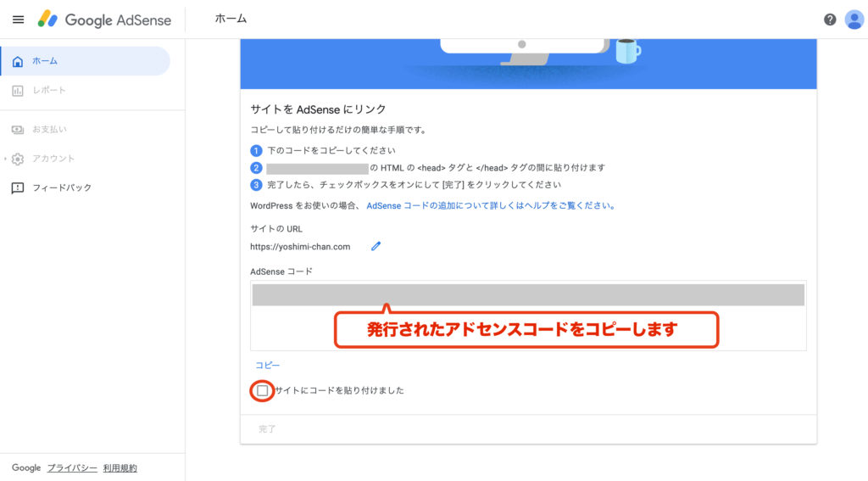Click the お支払い payment icon
Image resolution: width=868 pixels, height=481 pixels.
click(x=18, y=129)
